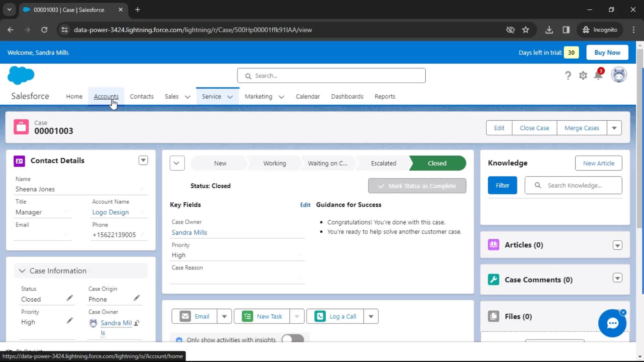Viewport: 644px width, 362px height.
Task: Click the Files icon
Action: pos(493,316)
